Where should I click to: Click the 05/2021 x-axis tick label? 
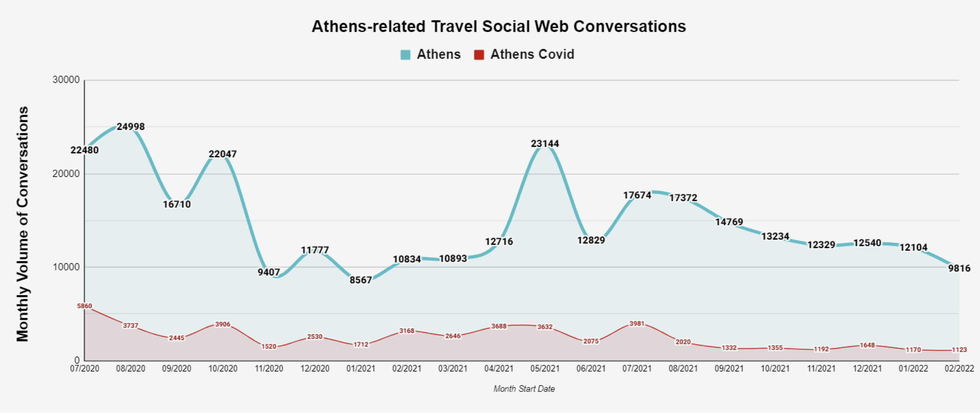(x=545, y=369)
